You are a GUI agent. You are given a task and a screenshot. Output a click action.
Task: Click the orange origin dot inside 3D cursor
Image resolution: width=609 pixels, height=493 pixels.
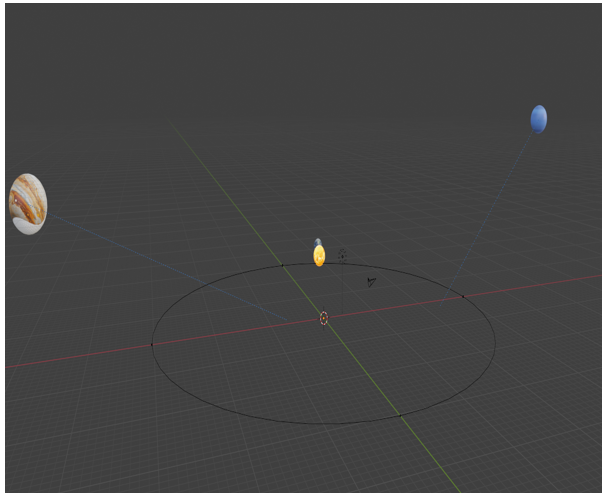[324, 319]
